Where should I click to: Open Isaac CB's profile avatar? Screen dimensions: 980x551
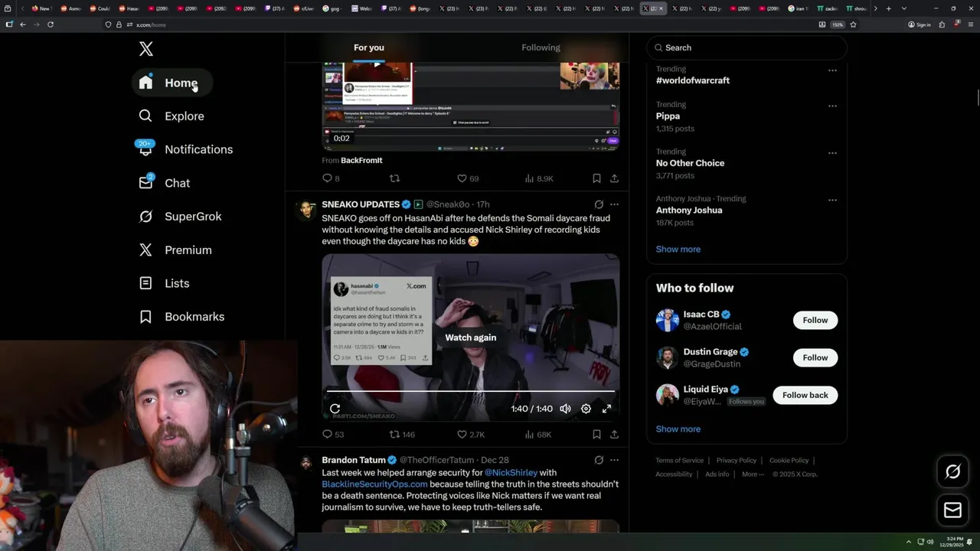click(668, 320)
